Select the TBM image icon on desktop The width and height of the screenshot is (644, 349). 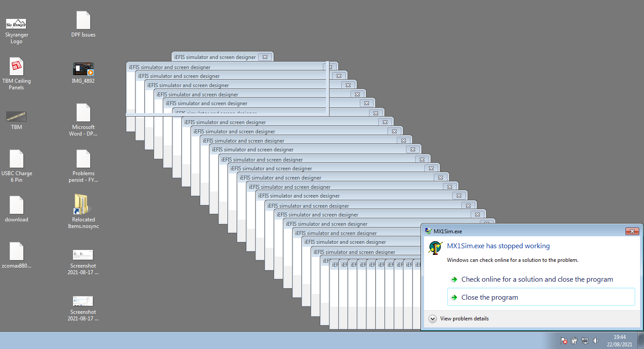coord(16,120)
